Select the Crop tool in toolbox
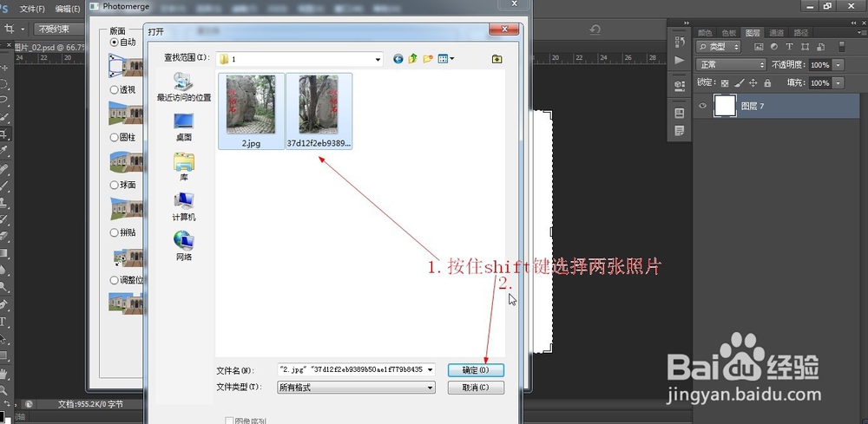The height and width of the screenshot is (424, 868). pos(4,134)
